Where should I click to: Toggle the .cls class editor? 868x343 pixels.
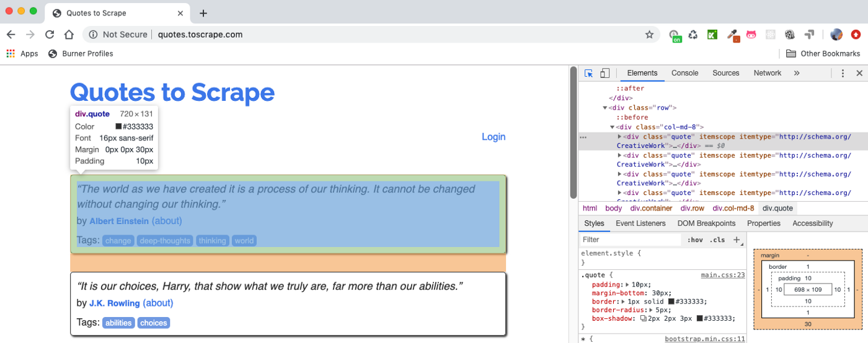tap(717, 240)
